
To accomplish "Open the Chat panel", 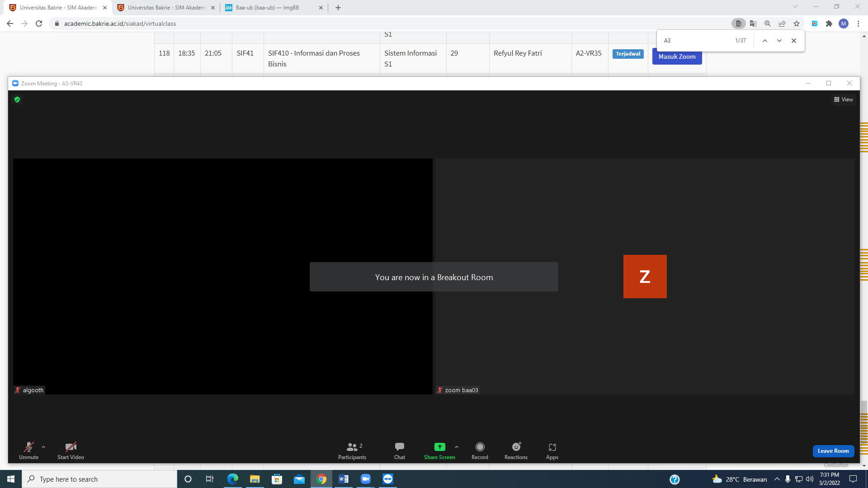I will [400, 450].
